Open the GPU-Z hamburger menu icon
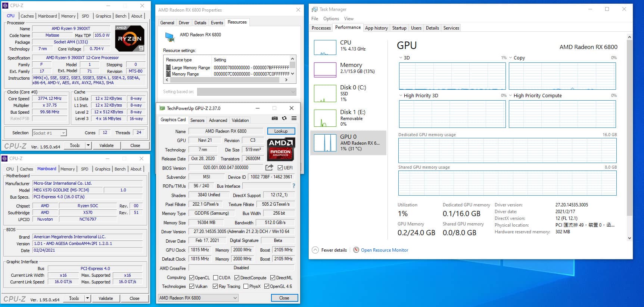The height and width of the screenshot is (307, 644). coord(294,118)
